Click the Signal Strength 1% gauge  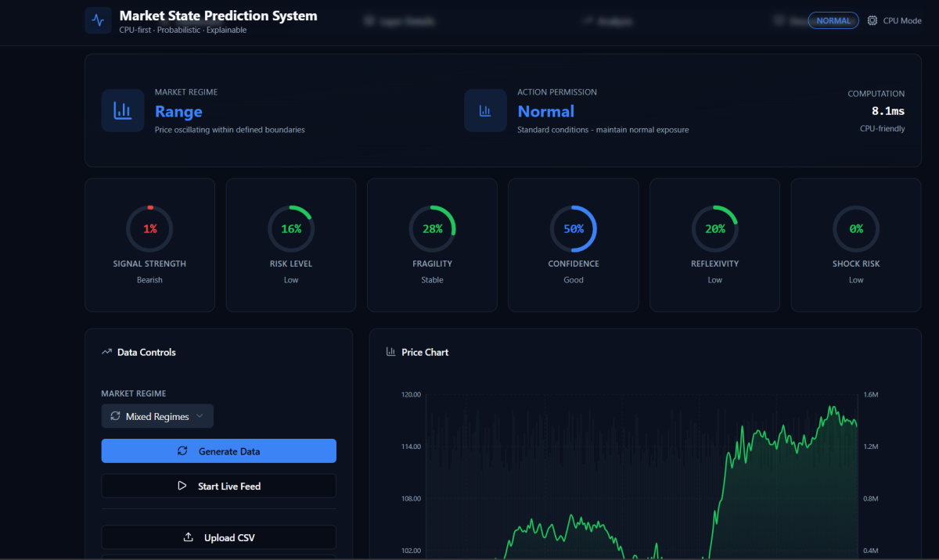tap(149, 229)
